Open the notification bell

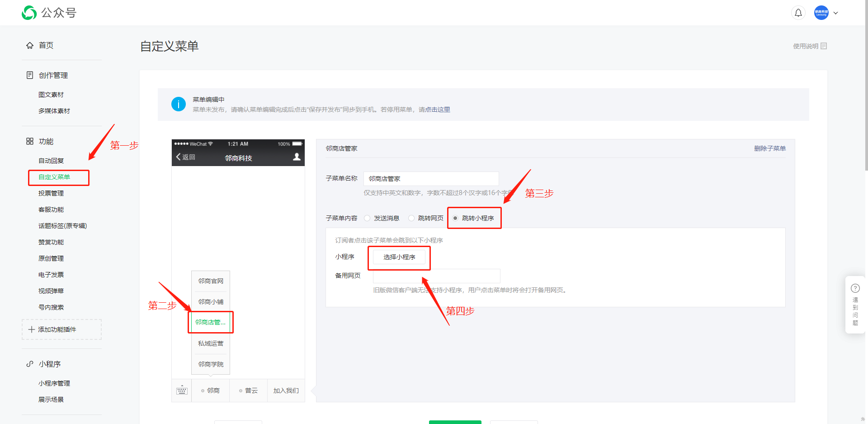(798, 13)
